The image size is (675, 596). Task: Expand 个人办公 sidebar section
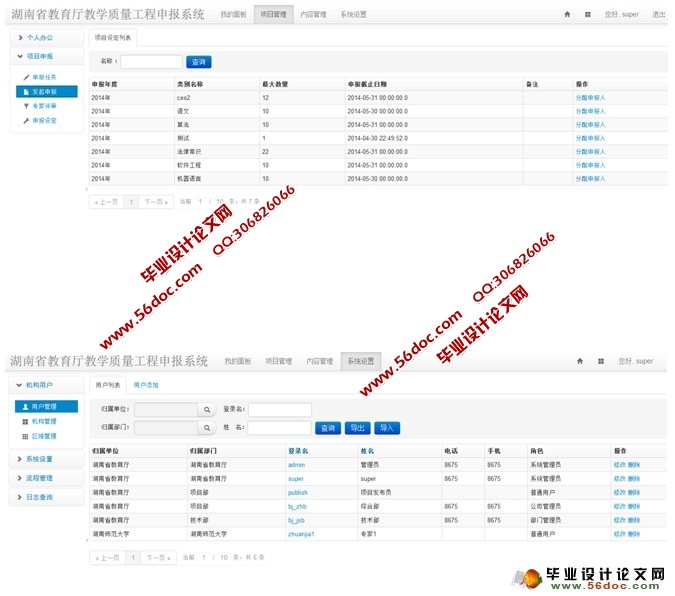tap(46, 38)
